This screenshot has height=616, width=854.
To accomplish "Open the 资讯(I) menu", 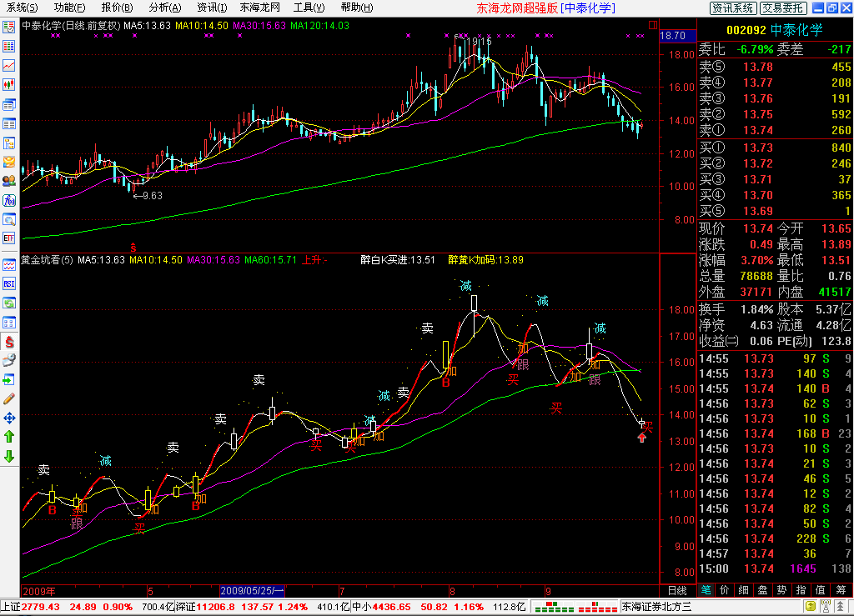I will 212,8.
